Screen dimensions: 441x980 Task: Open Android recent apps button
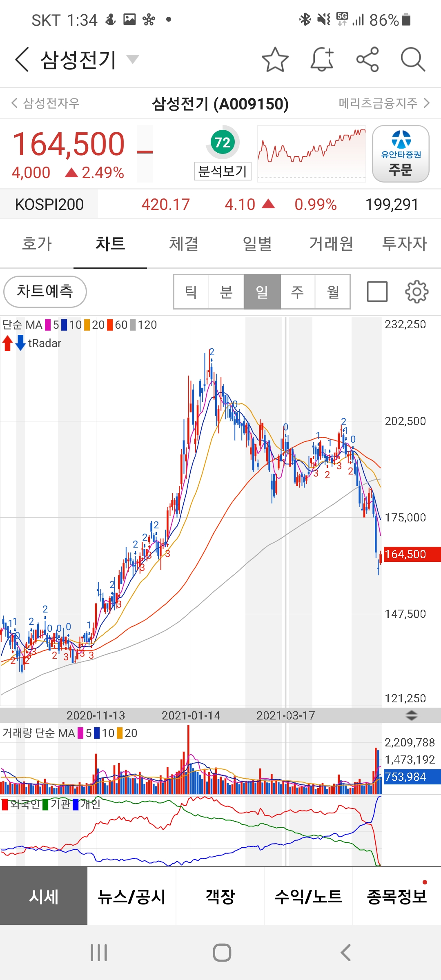tap(99, 953)
